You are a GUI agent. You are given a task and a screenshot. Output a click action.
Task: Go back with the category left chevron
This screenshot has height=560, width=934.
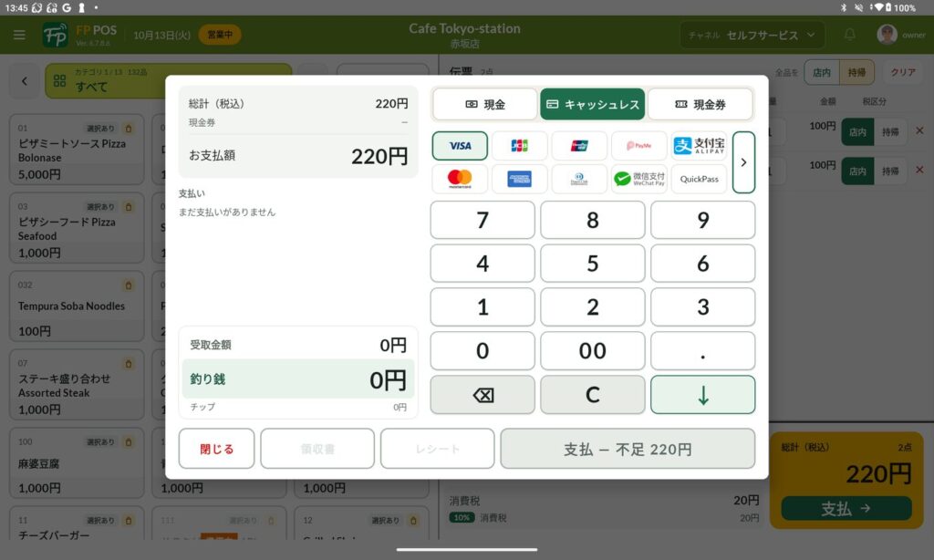25,81
